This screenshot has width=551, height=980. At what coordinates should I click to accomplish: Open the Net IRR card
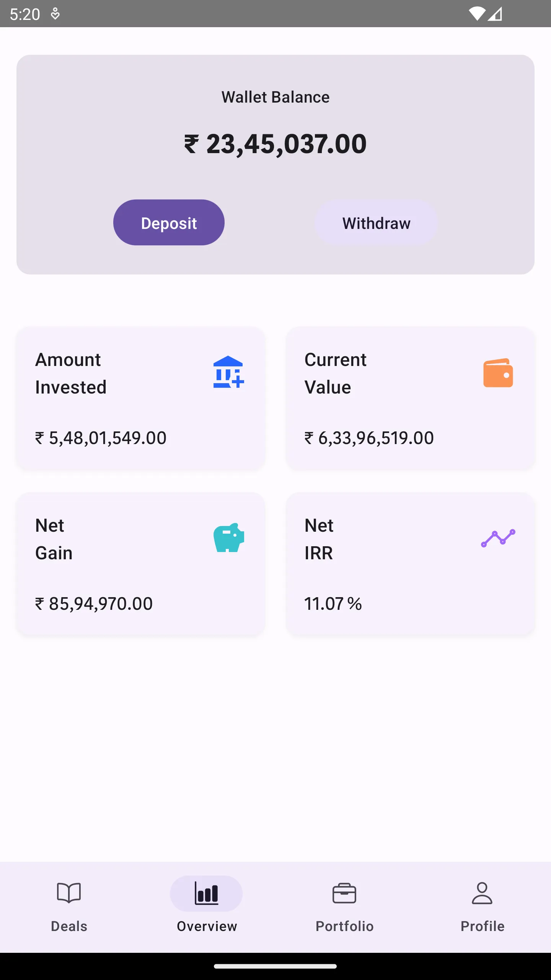(x=410, y=564)
